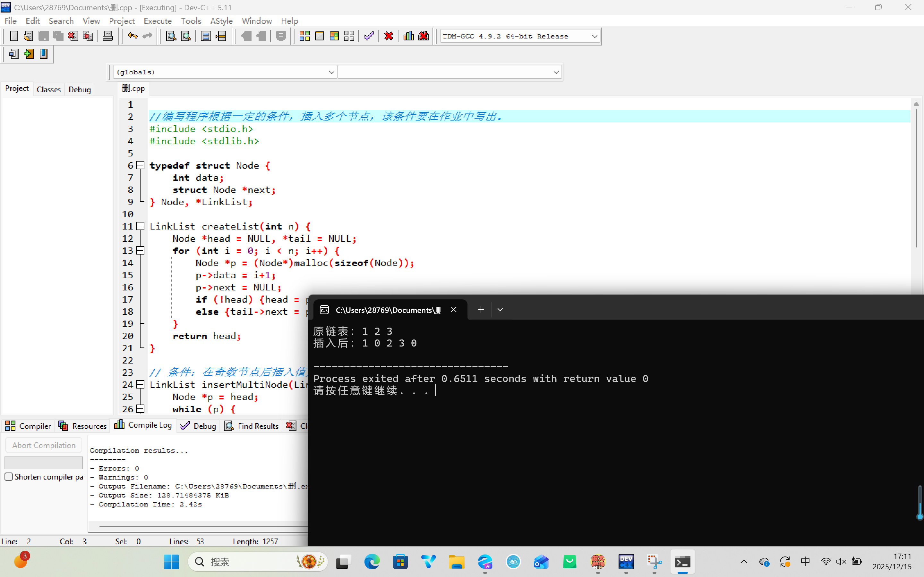Expand the (globals) scope dropdown

pos(331,72)
